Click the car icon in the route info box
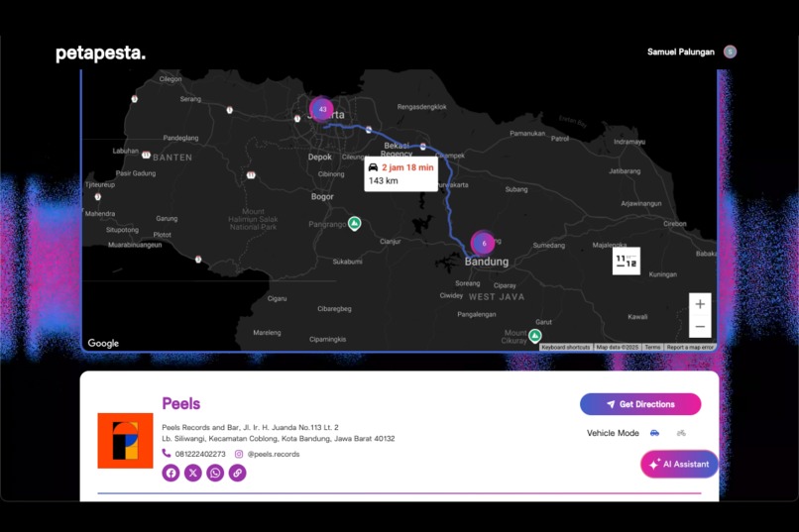 click(373, 167)
